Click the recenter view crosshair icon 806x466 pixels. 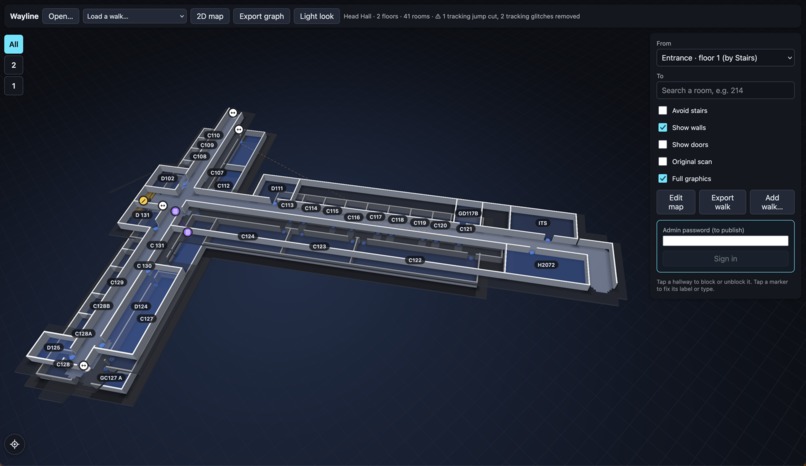pos(14,444)
